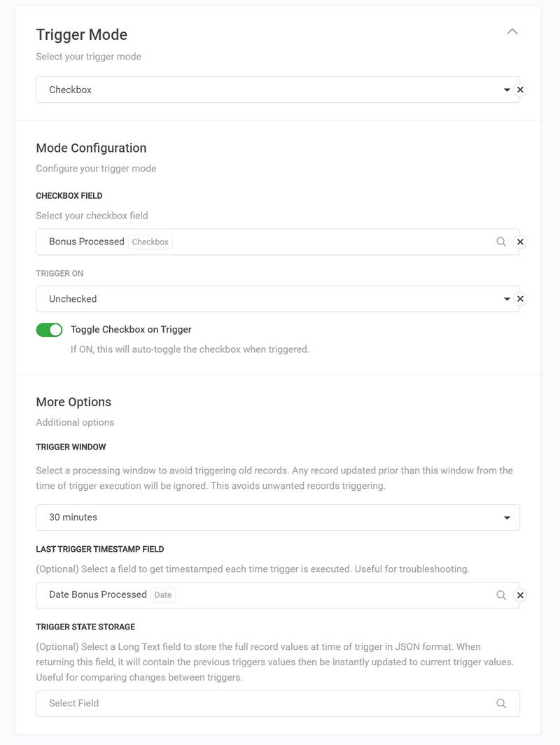
Task: Click the Checkbox type badge
Action: tap(150, 242)
